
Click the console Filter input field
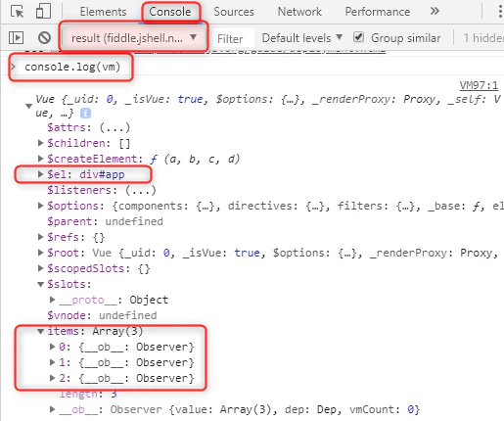(234, 39)
